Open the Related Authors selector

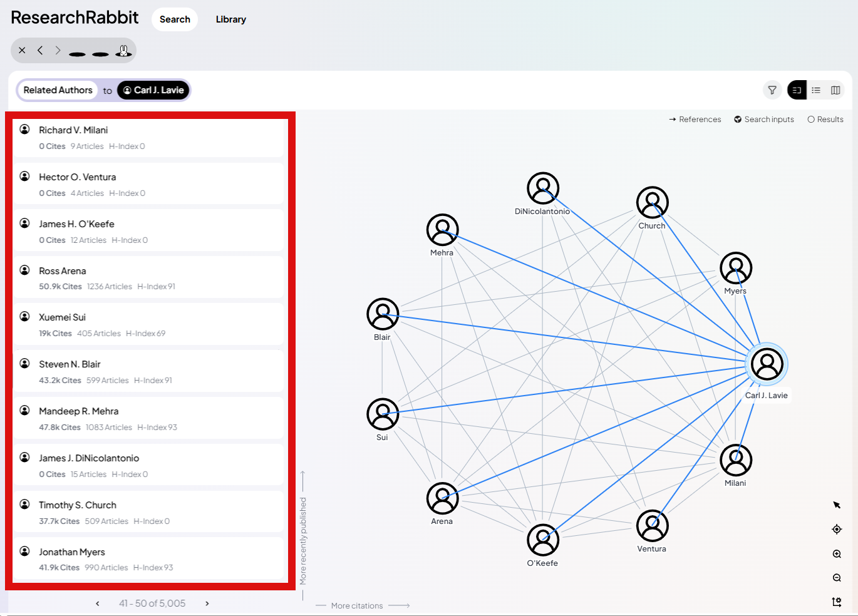point(58,90)
